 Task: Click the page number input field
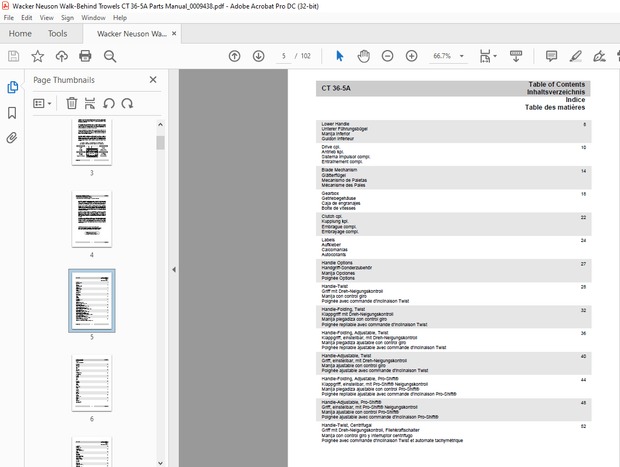point(284,56)
